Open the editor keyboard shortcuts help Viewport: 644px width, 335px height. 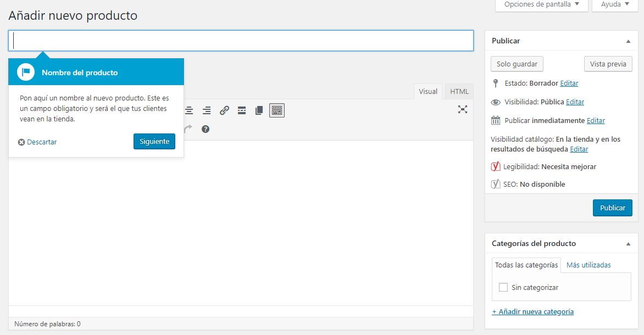[x=205, y=129]
